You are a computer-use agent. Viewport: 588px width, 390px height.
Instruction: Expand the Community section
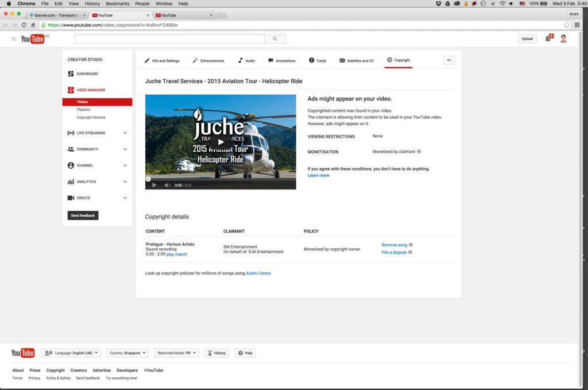[x=125, y=149]
